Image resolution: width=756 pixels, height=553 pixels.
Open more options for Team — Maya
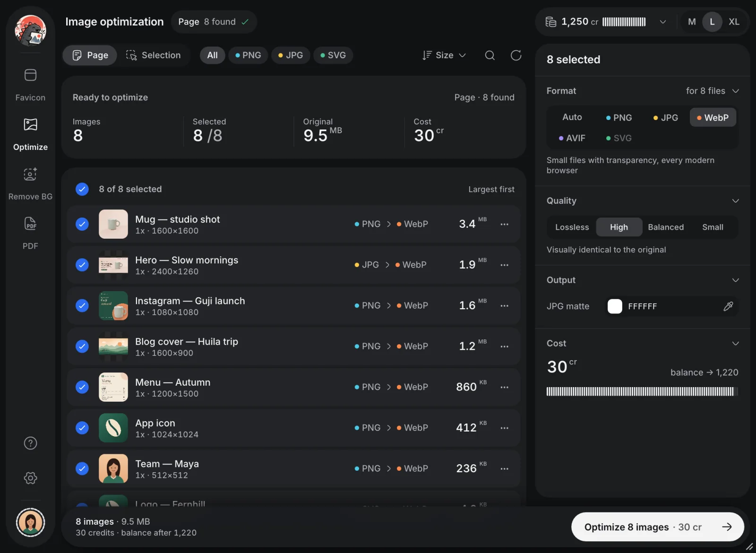pos(505,468)
